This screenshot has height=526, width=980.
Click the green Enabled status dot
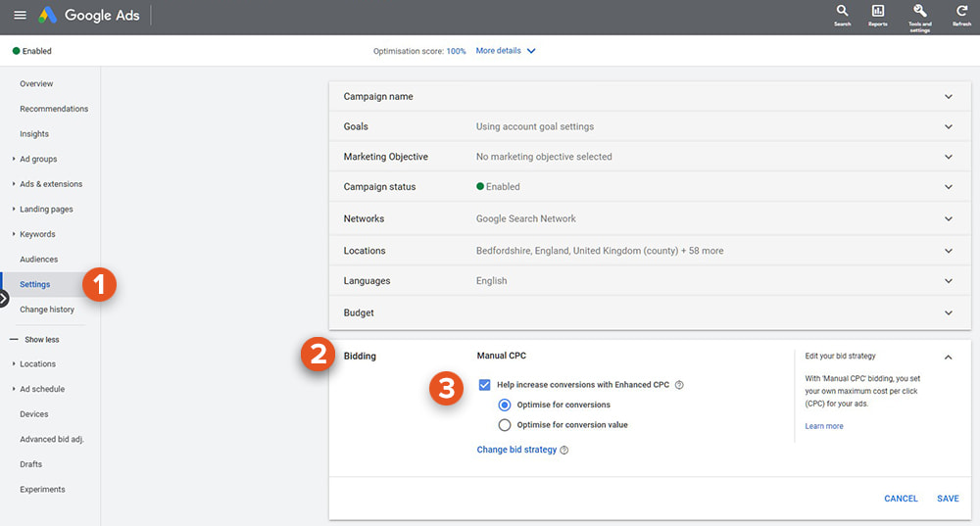(17, 51)
